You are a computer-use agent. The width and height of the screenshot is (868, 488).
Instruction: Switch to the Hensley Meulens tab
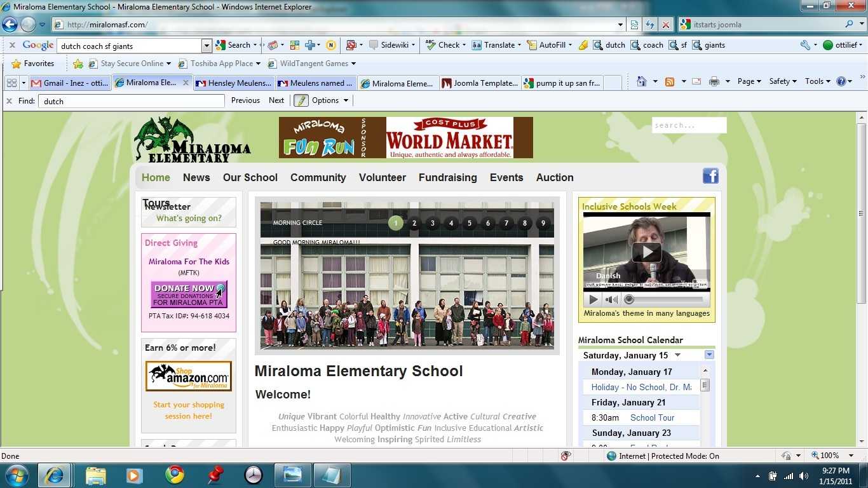[x=234, y=83]
